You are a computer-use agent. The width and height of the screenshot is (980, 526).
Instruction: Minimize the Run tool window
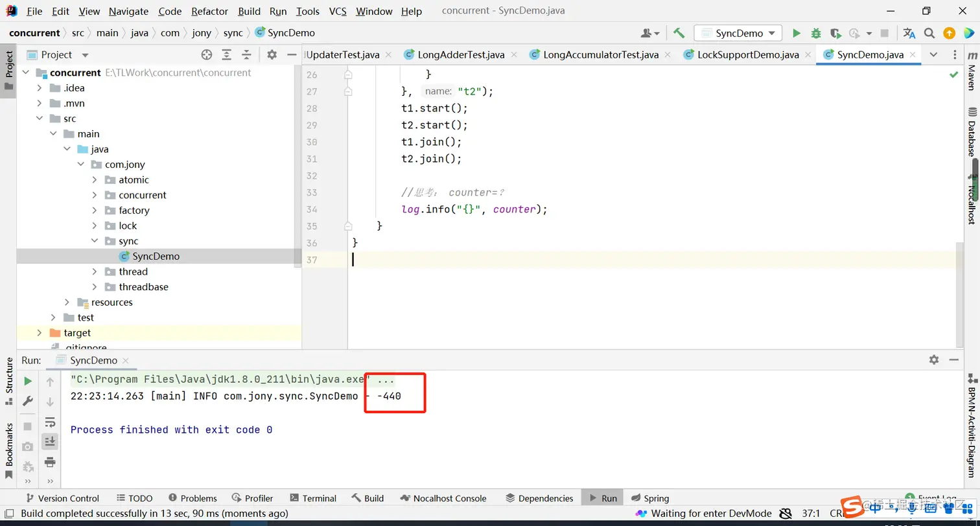point(953,360)
